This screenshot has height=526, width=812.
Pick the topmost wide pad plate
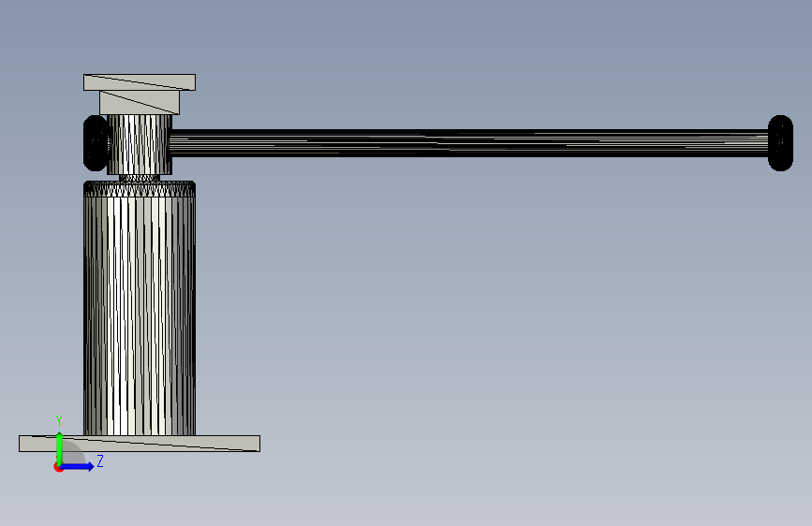pos(140,82)
